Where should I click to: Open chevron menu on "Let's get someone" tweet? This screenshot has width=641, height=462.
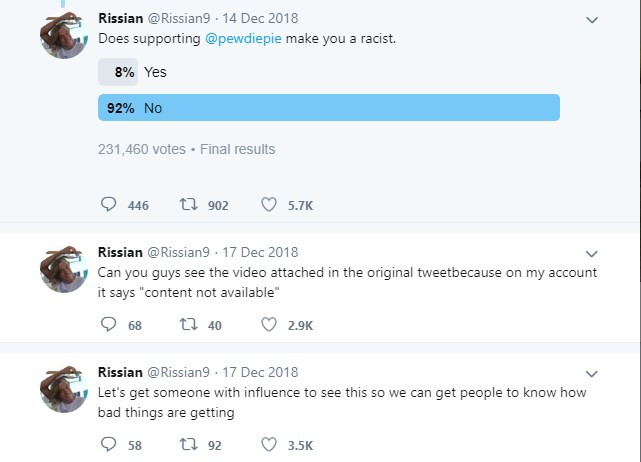592,374
